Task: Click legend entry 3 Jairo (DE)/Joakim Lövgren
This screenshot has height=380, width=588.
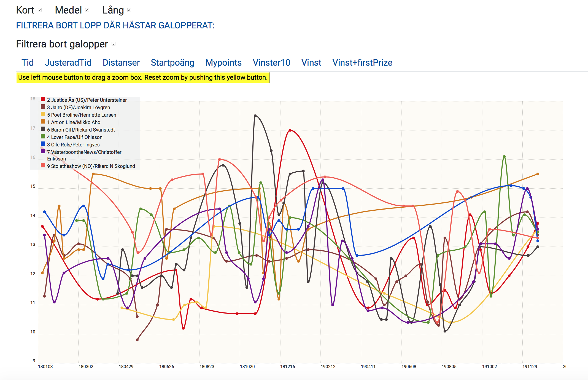Action: [79, 107]
